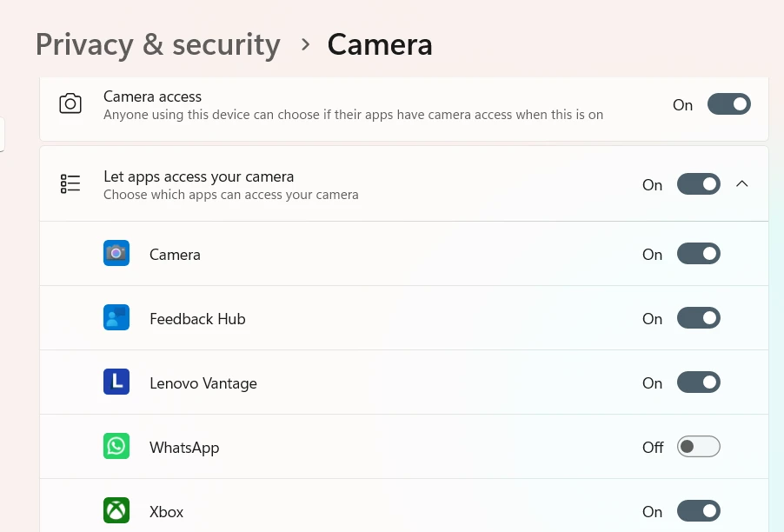Turn off the Camera app's toggle
Image resolution: width=784 pixels, height=532 pixels.
pos(698,254)
